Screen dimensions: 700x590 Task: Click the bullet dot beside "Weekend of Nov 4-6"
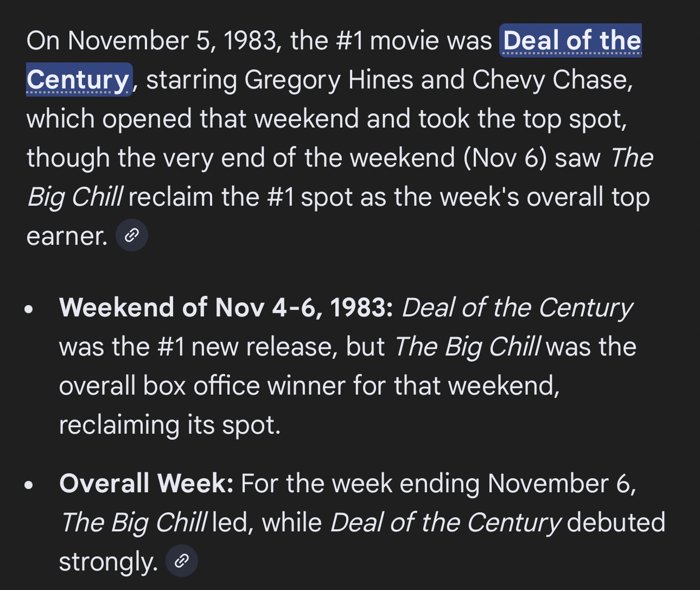point(29,309)
